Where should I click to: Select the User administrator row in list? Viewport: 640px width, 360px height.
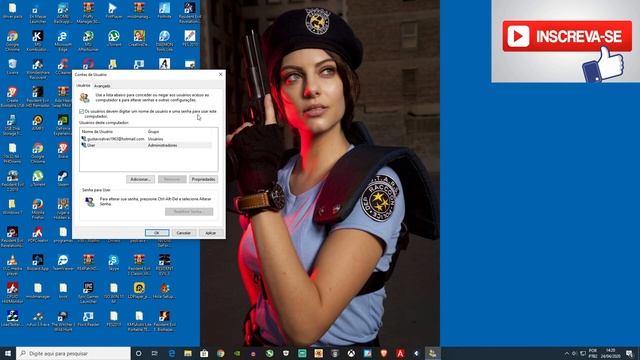[146, 145]
